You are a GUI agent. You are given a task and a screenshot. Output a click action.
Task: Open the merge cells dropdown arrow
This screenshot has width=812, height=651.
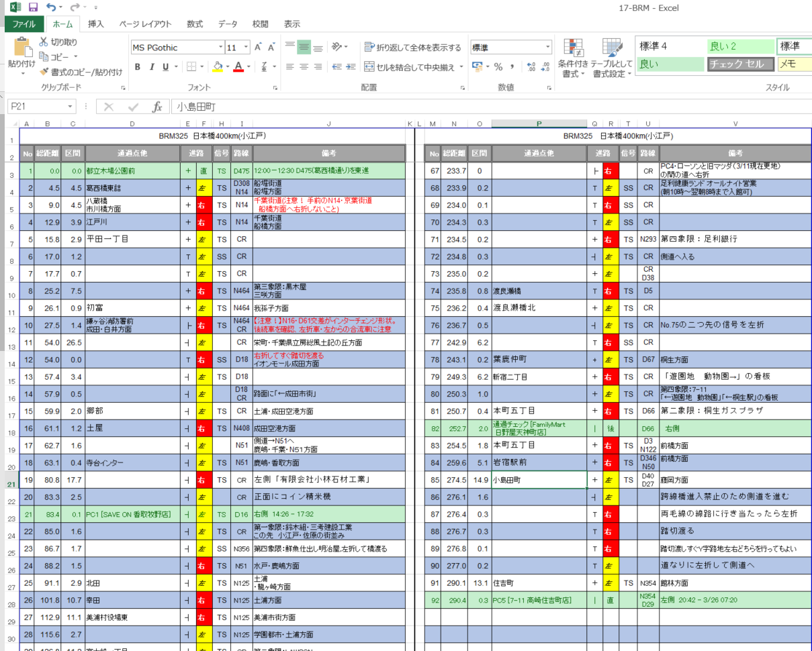tap(461, 67)
